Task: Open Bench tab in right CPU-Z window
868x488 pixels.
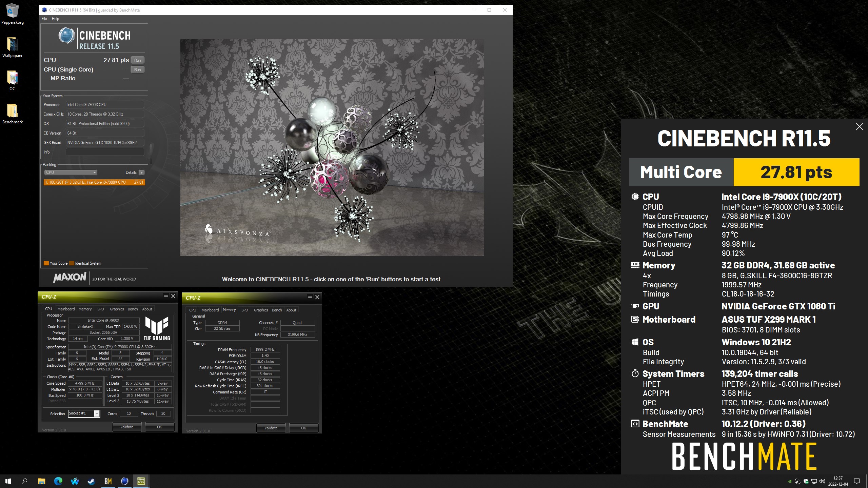Action: click(x=277, y=310)
